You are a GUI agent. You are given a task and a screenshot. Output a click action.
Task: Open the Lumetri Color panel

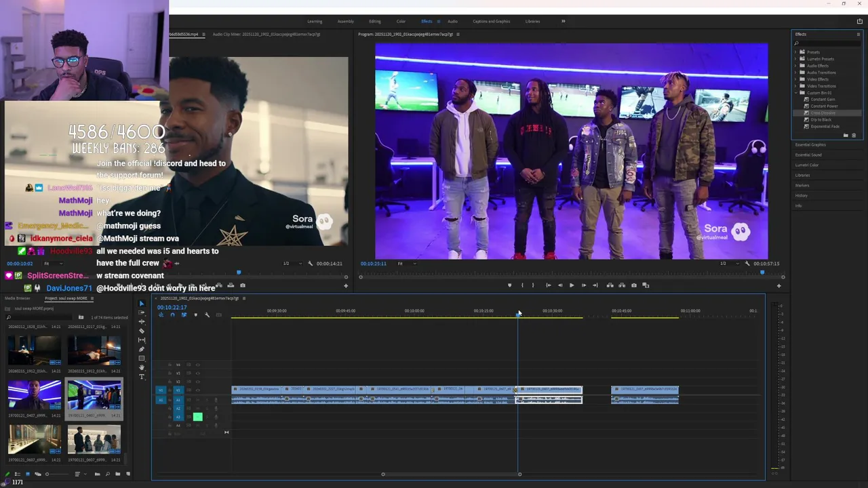coord(807,165)
